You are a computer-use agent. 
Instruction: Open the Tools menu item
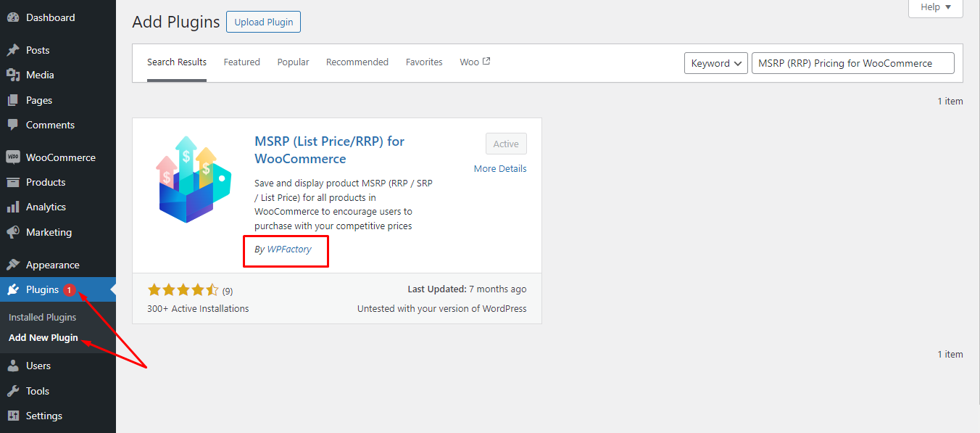pos(58,391)
